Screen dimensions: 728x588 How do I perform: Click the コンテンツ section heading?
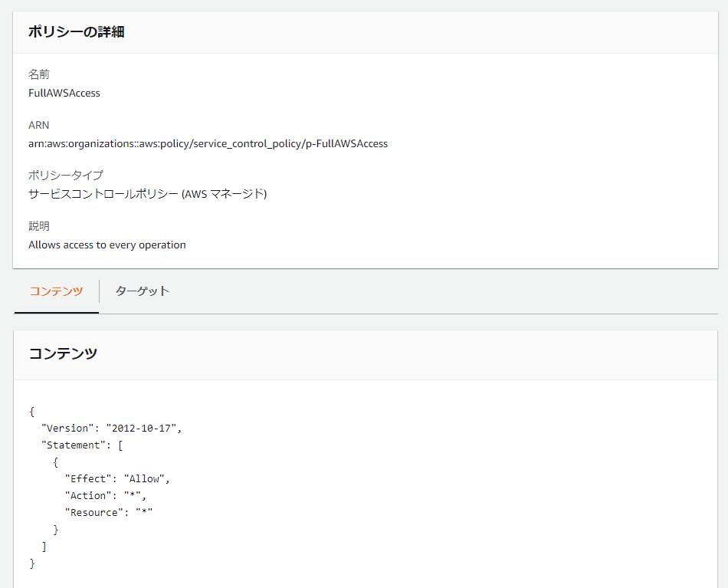(63, 353)
